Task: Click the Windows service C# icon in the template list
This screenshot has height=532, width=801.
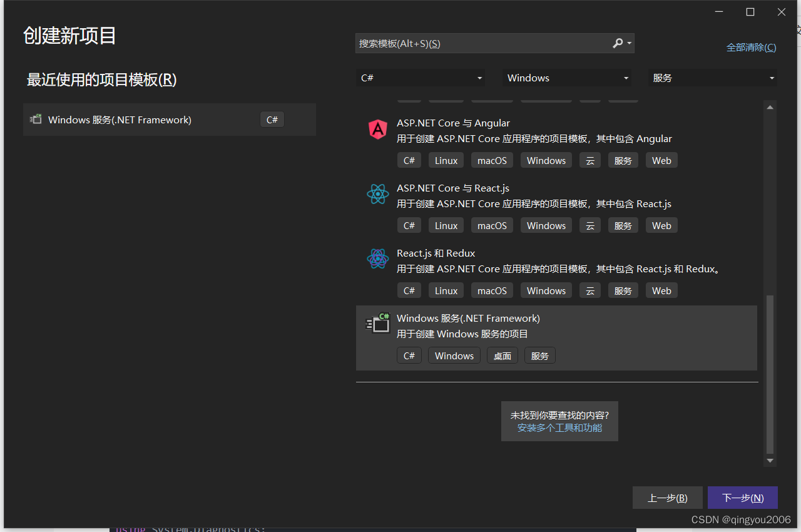Action: [378, 323]
